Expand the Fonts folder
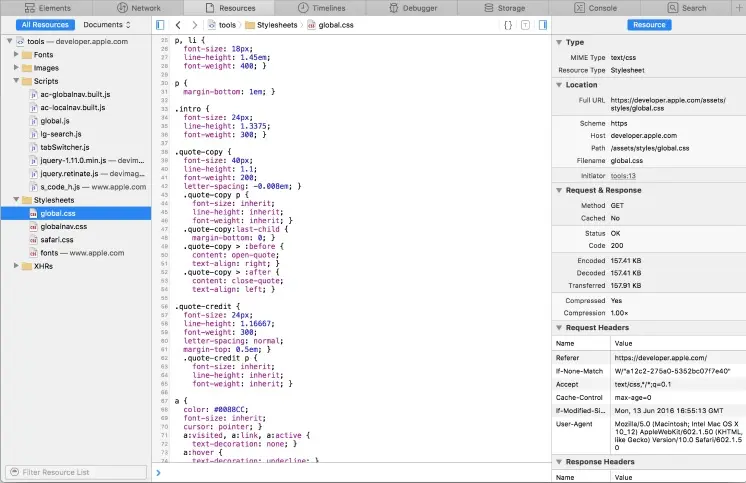This screenshot has height=483, width=746. click(x=16, y=55)
